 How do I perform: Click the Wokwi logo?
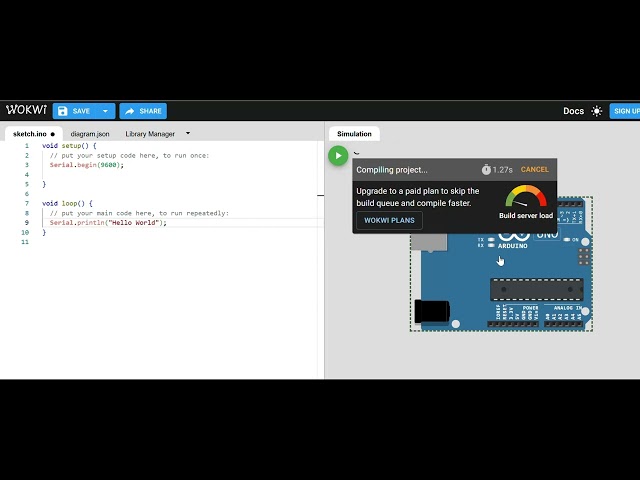[27, 110]
